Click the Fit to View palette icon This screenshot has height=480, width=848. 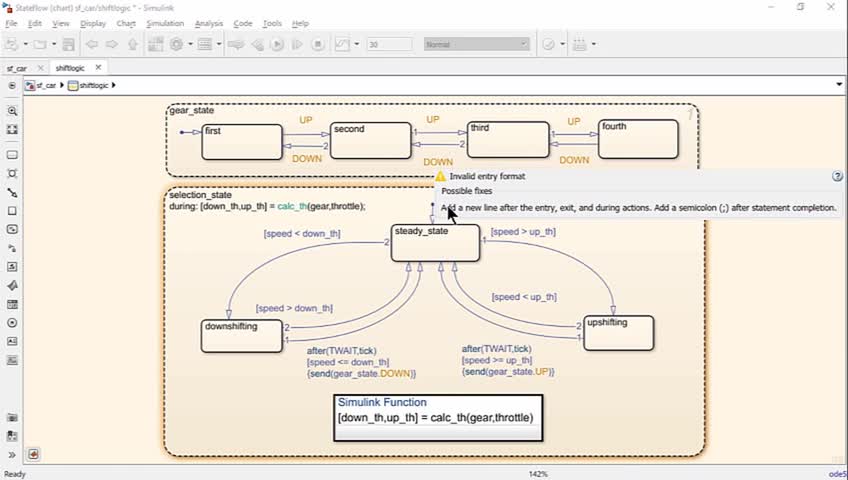pyautogui.click(x=12, y=130)
